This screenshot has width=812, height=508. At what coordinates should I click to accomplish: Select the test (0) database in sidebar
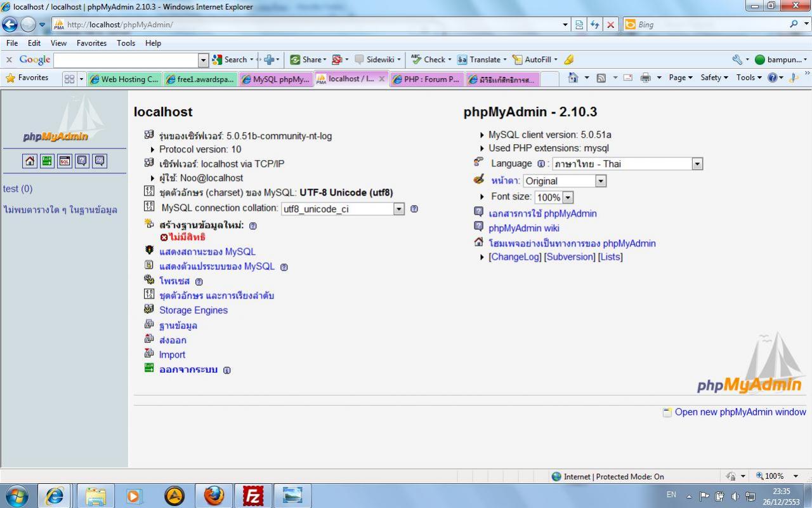pyautogui.click(x=18, y=189)
